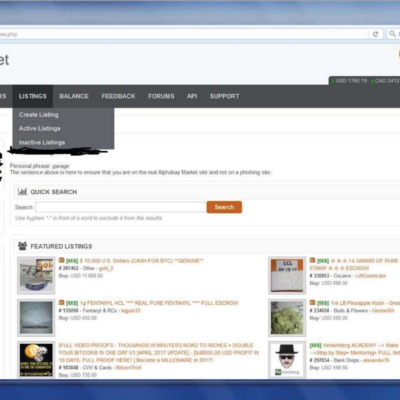Viewport: 400px width, 400px height.
Task: Click the 'Cocaine' category text
Action: (x=342, y=276)
